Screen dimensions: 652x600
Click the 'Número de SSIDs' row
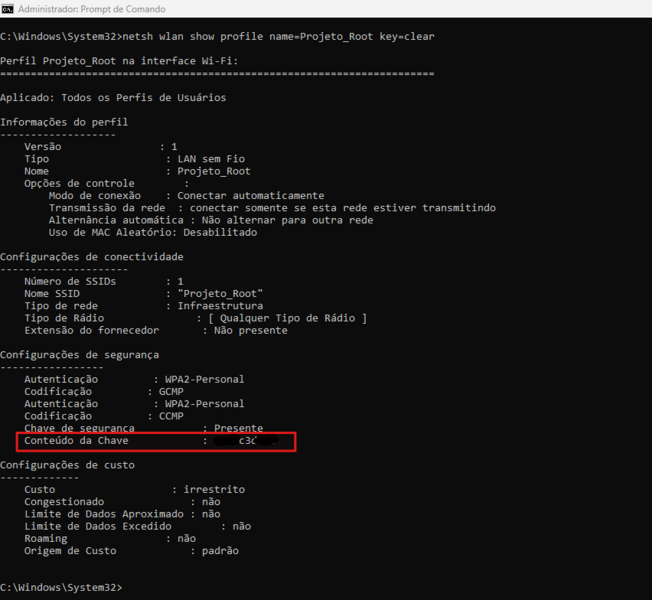point(104,281)
